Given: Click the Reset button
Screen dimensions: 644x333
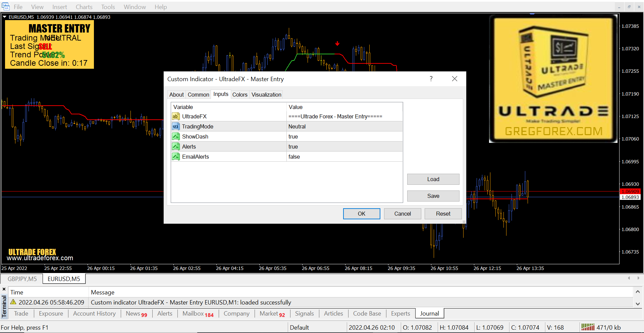Looking at the screenshot, I should [x=443, y=214].
